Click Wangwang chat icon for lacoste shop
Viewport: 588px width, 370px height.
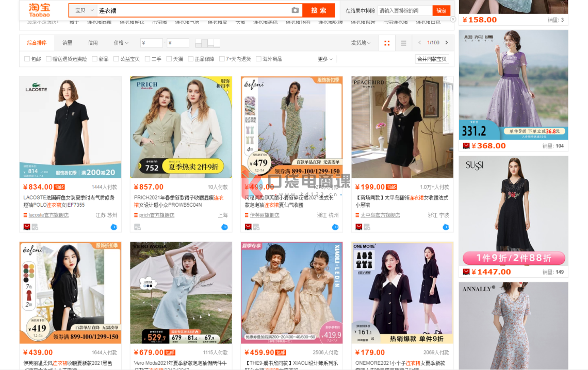(x=114, y=227)
